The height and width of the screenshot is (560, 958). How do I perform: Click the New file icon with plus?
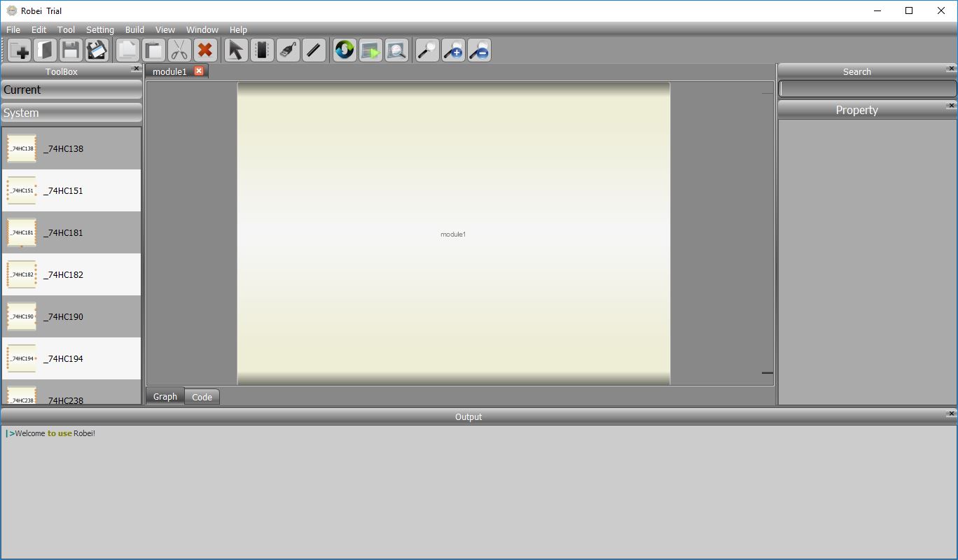20,50
